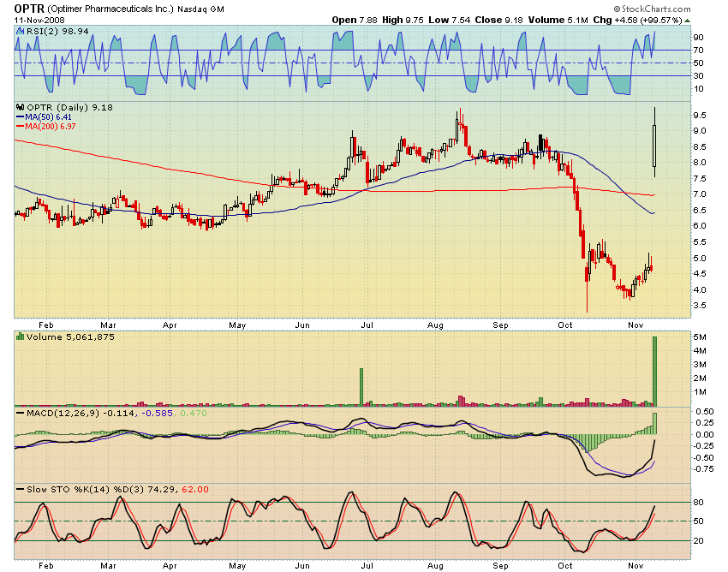Click the 6.5 price axis label
Image resolution: width=728 pixels, height=572 pixels.
click(700, 211)
